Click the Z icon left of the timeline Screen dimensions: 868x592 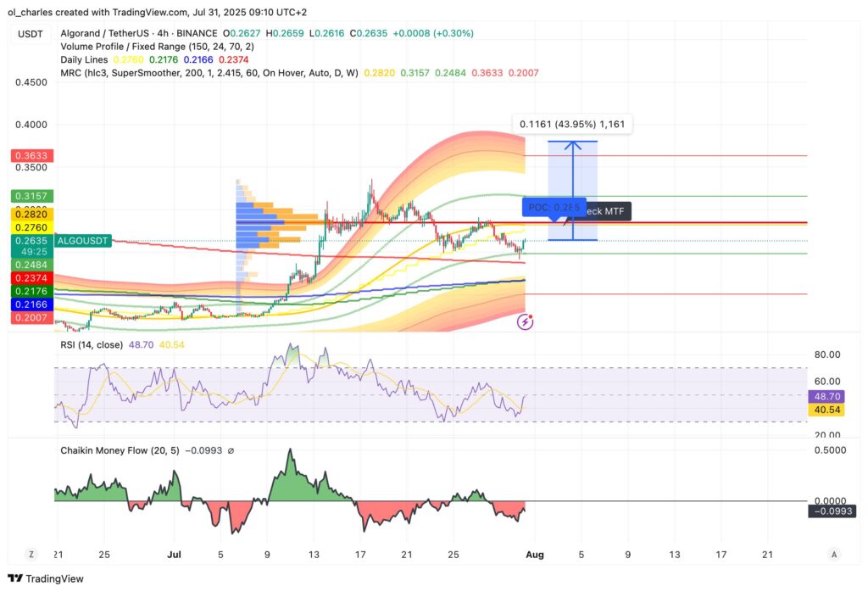(31, 554)
